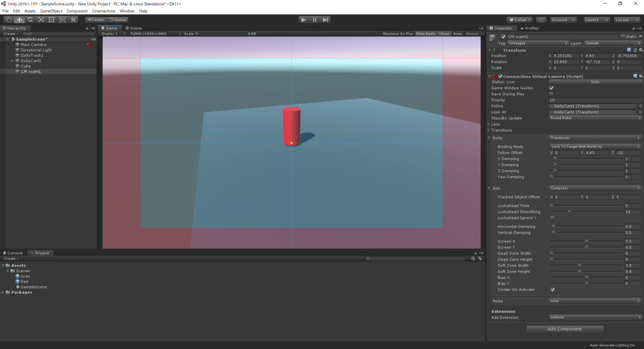Open Cinemachine Virtual Camera gear menu
644x349 pixels.
click(640, 76)
